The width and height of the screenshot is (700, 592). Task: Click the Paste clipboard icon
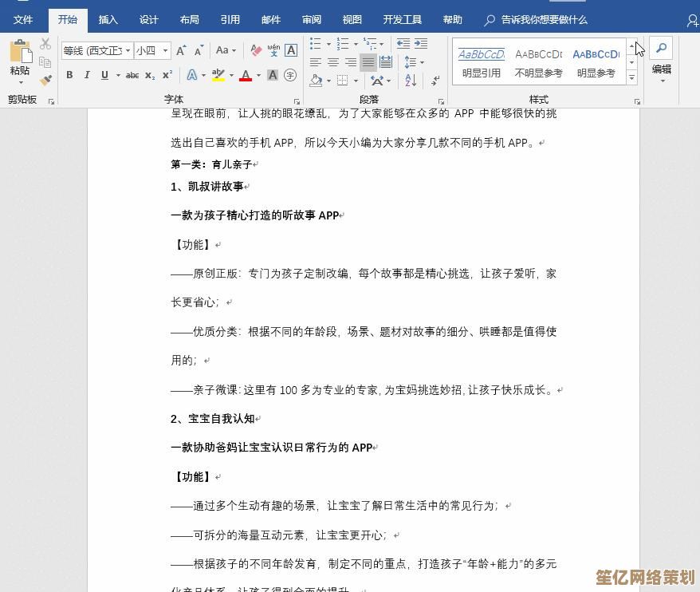(x=21, y=51)
